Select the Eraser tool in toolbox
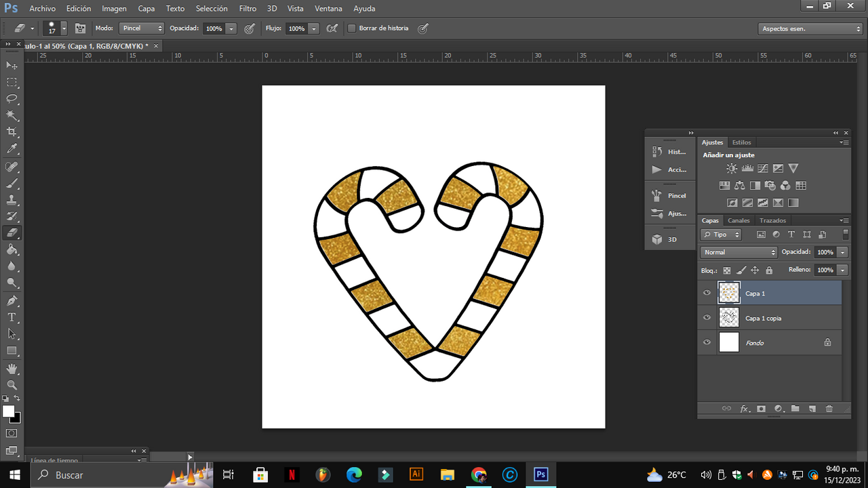The height and width of the screenshot is (488, 868). tap(12, 233)
